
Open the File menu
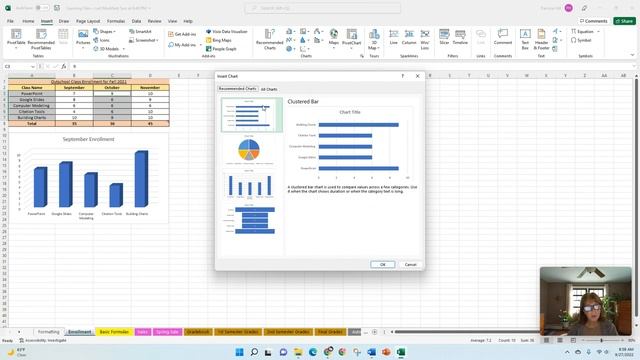coord(10,21)
